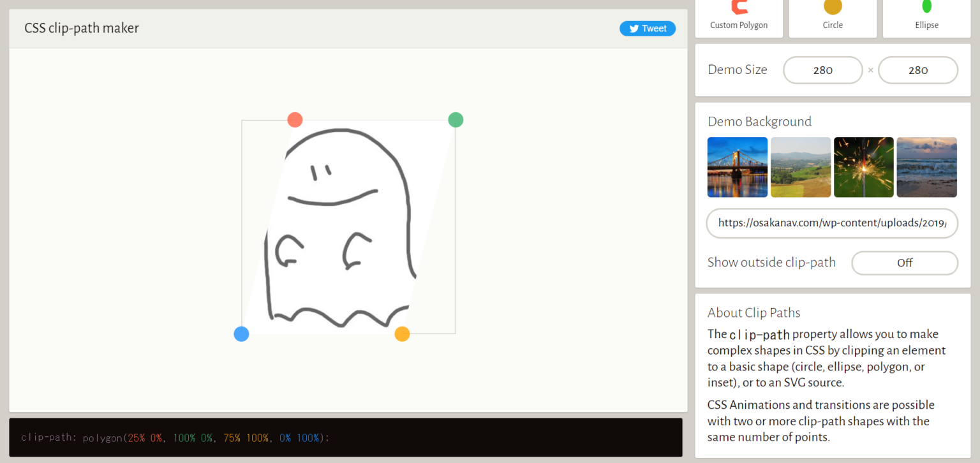The height and width of the screenshot is (463, 980).
Task: Select the countryside background image
Action: [x=800, y=167]
